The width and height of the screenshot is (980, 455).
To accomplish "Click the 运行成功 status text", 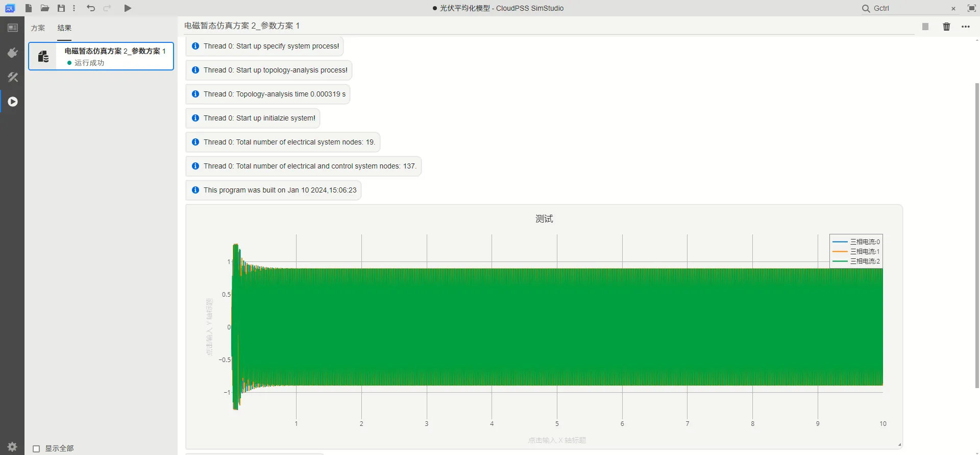I will coord(89,63).
